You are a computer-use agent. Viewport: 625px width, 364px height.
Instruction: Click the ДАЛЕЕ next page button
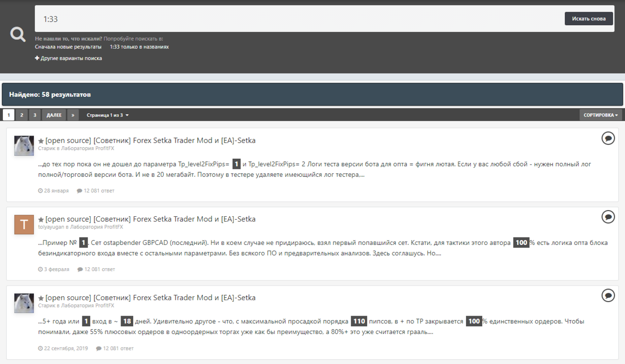[x=54, y=115]
